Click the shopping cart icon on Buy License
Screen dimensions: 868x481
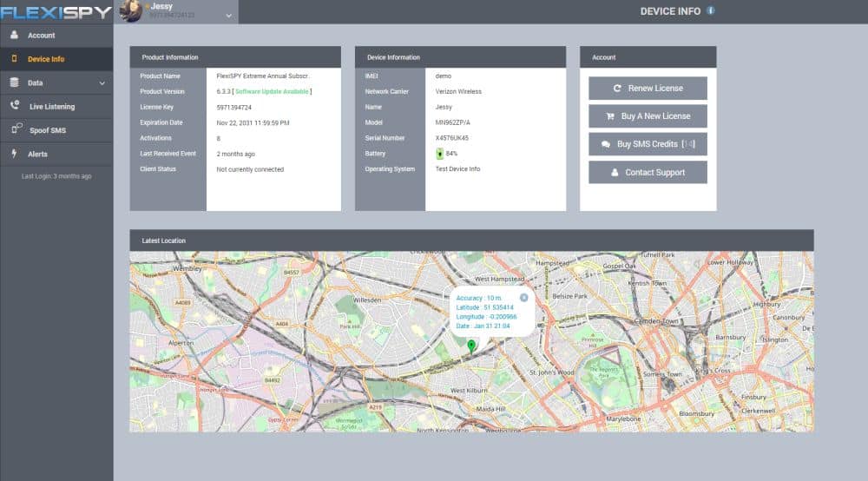click(x=610, y=116)
